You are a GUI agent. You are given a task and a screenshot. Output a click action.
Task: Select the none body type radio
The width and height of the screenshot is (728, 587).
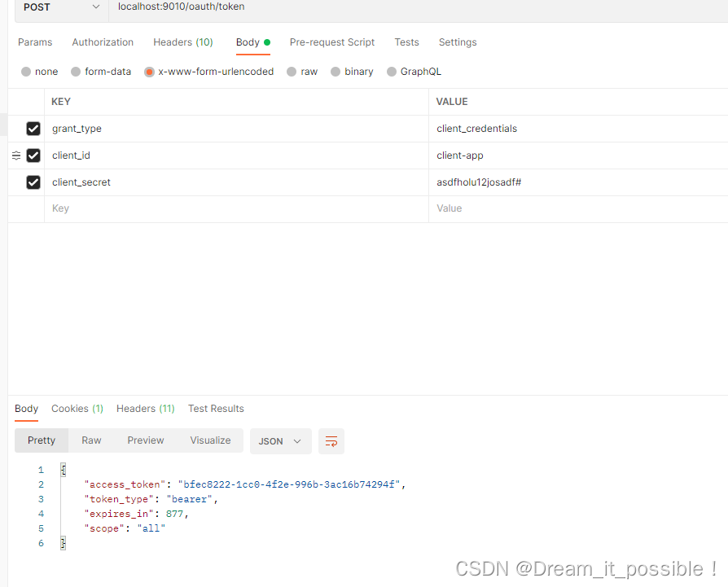pyautogui.click(x=26, y=72)
